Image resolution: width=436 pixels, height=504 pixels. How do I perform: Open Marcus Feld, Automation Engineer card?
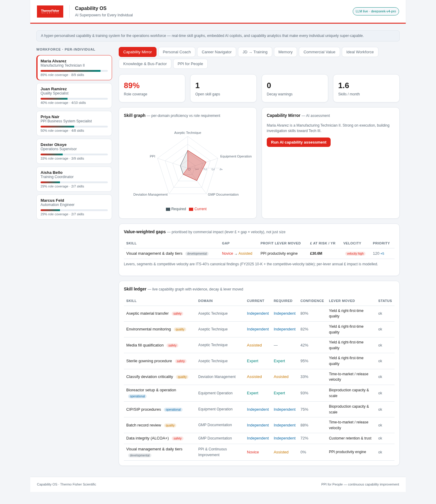click(74, 207)
